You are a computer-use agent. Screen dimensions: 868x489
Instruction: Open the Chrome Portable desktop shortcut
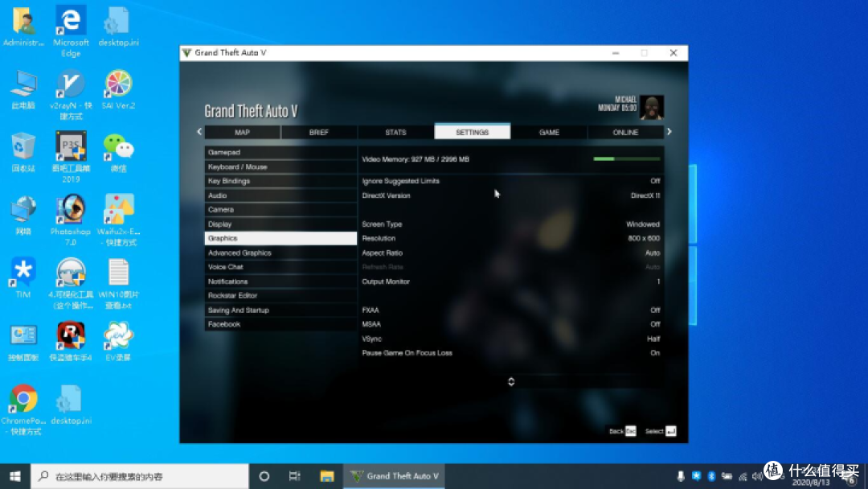23,410
